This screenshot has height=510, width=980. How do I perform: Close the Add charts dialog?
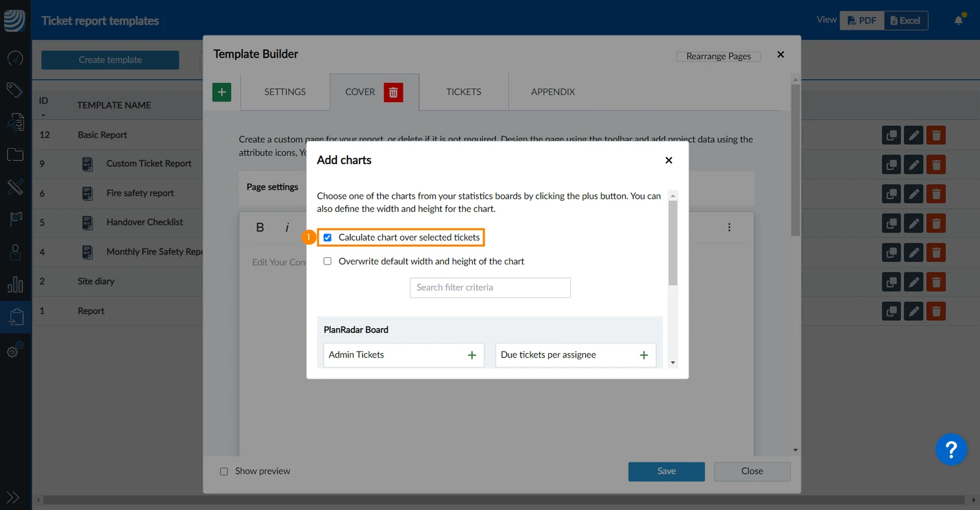(x=669, y=160)
